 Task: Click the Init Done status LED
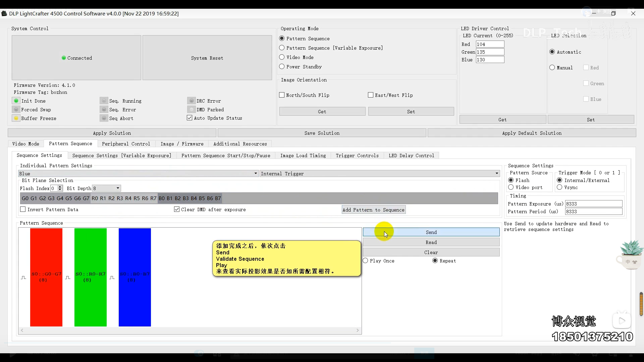click(16, 101)
